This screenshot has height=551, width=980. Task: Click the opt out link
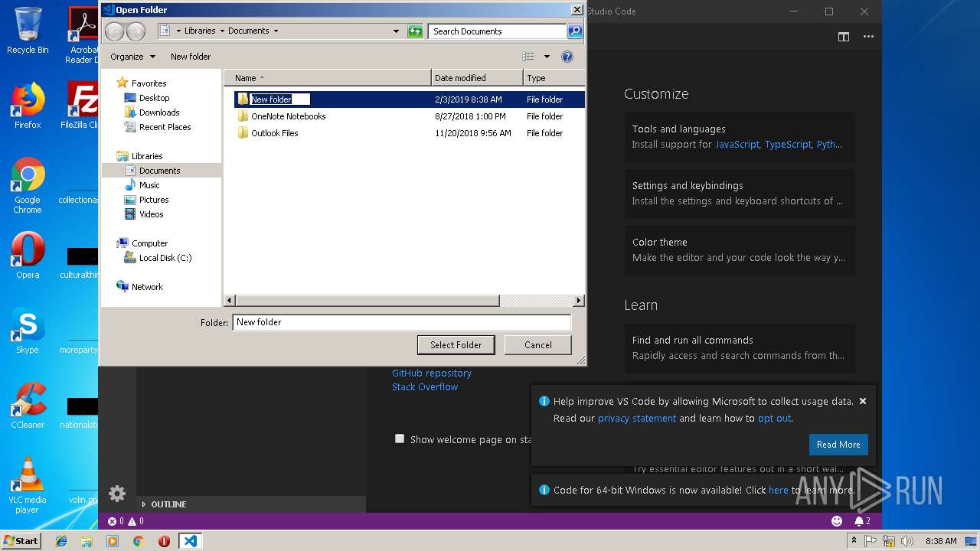pos(774,419)
